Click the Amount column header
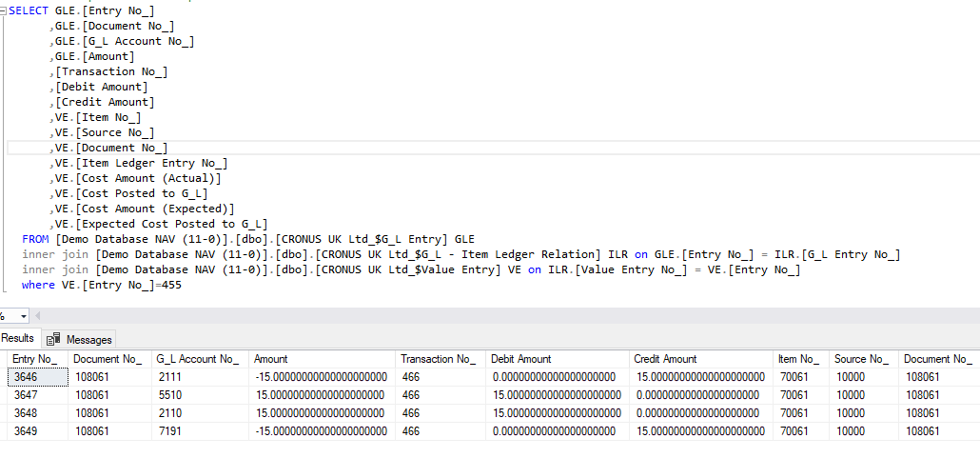 click(271, 359)
